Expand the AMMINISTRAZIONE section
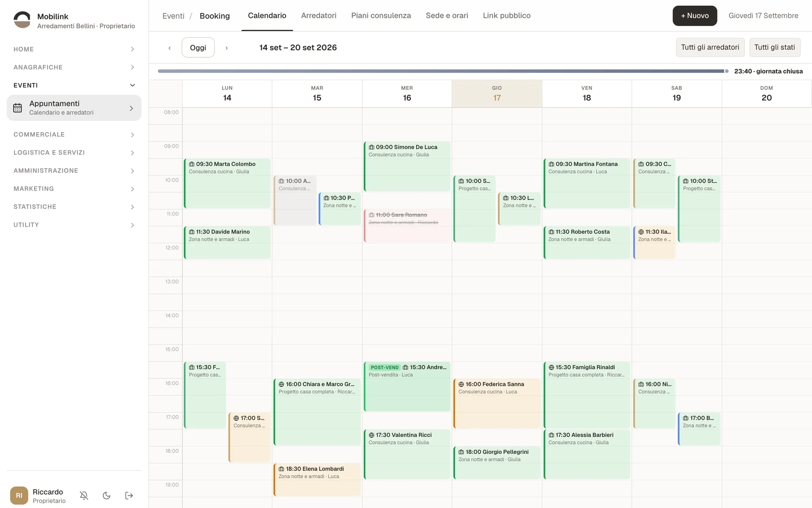Image resolution: width=812 pixels, height=508 pixels. pyautogui.click(x=74, y=171)
